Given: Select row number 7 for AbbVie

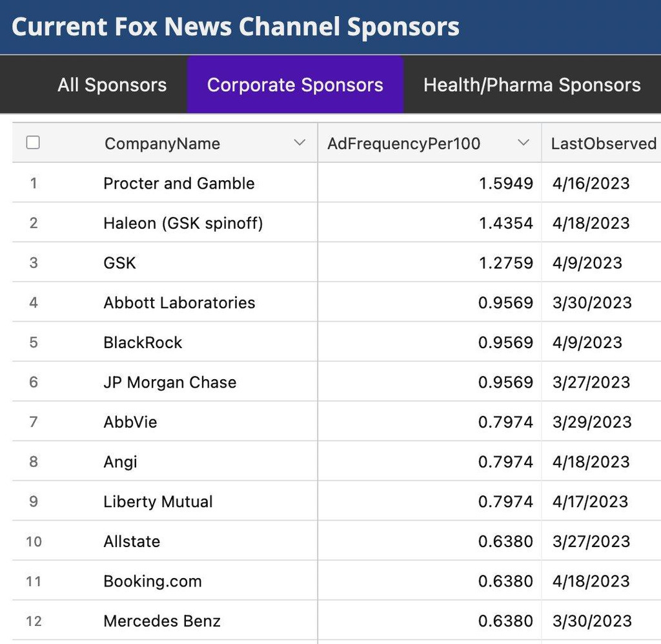Looking at the screenshot, I should point(34,422).
